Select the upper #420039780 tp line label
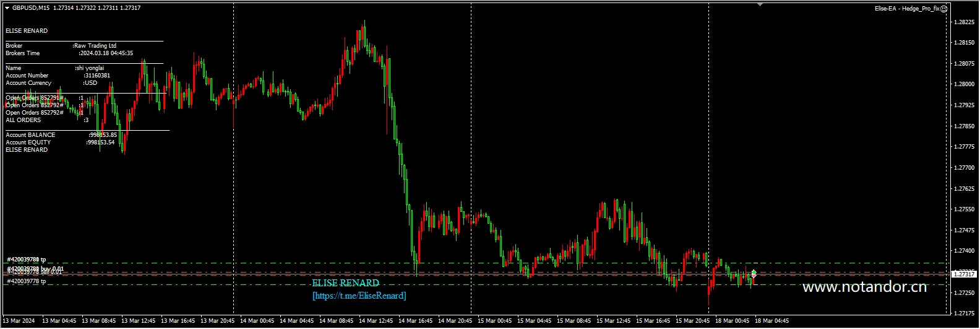The width and height of the screenshot is (980, 329). [x=27, y=260]
